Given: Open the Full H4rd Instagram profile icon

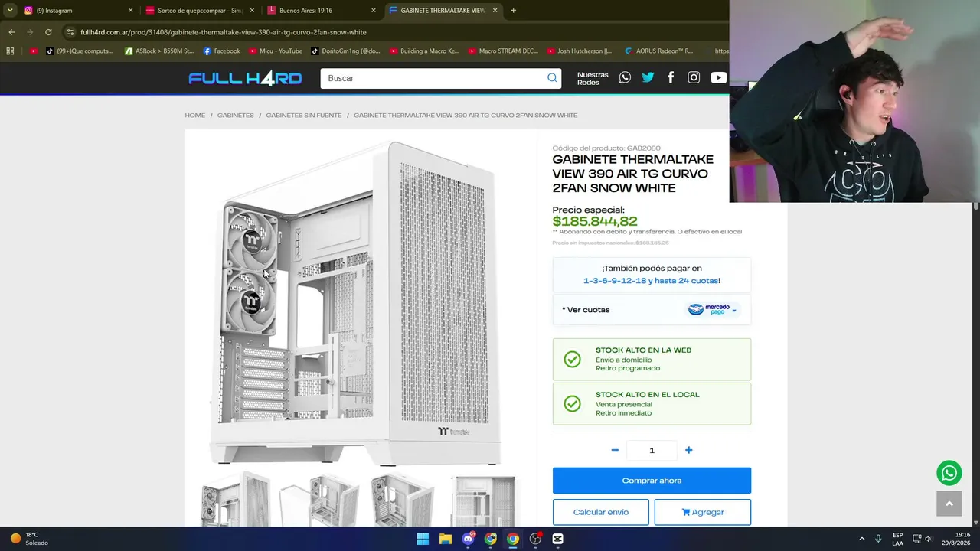Looking at the screenshot, I should [694, 77].
